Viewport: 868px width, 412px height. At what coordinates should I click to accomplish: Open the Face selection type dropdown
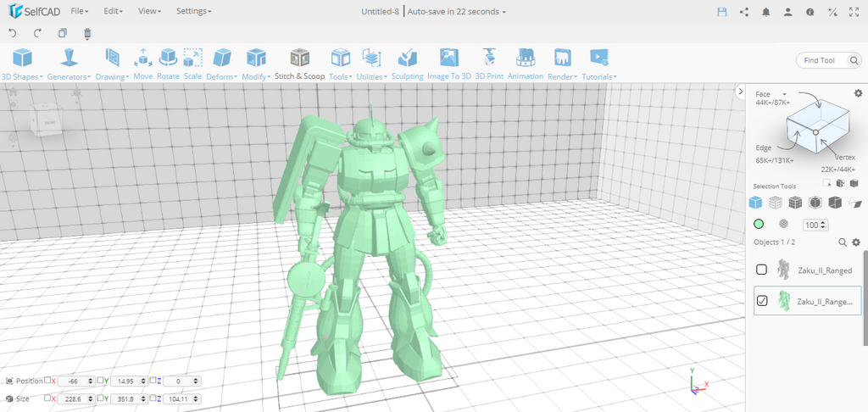pos(771,94)
